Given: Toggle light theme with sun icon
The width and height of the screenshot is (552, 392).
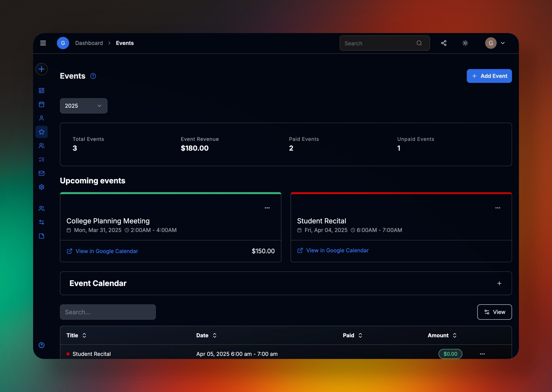Looking at the screenshot, I should point(465,43).
